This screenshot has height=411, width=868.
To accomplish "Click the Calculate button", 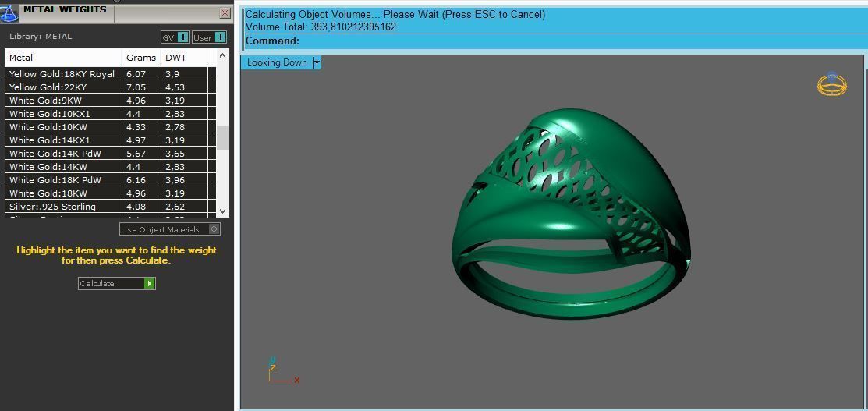I will (117, 284).
